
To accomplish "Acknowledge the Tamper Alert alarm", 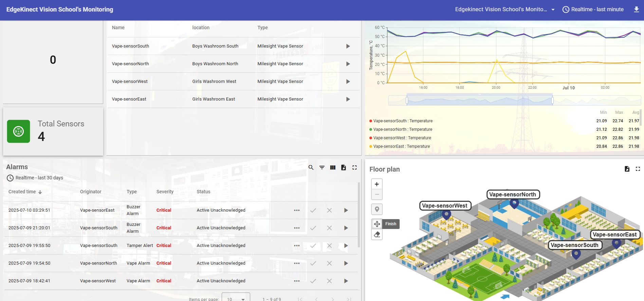I will pyautogui.click(x=313, y=246).
